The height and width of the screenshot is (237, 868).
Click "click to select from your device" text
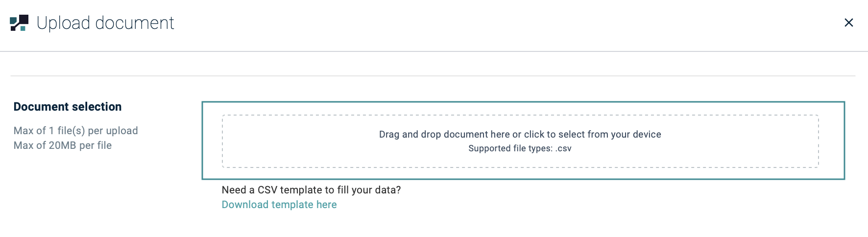(593, 134)
